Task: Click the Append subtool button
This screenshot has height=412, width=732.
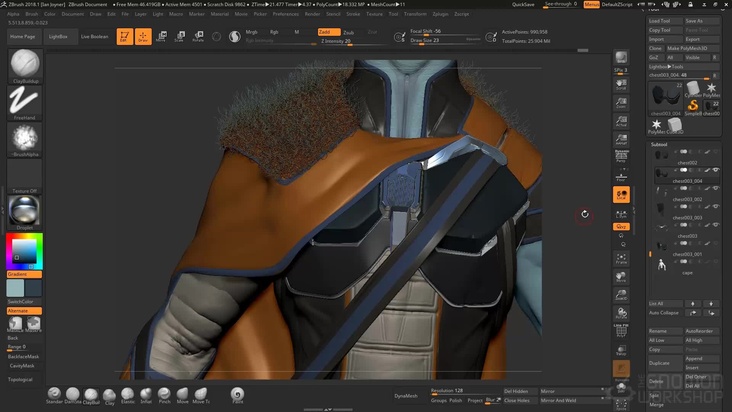Action: (x=702, y=358)
